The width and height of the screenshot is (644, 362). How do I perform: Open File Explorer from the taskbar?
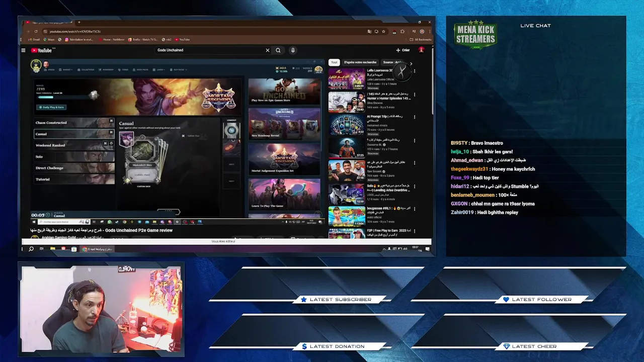(53, 249)
